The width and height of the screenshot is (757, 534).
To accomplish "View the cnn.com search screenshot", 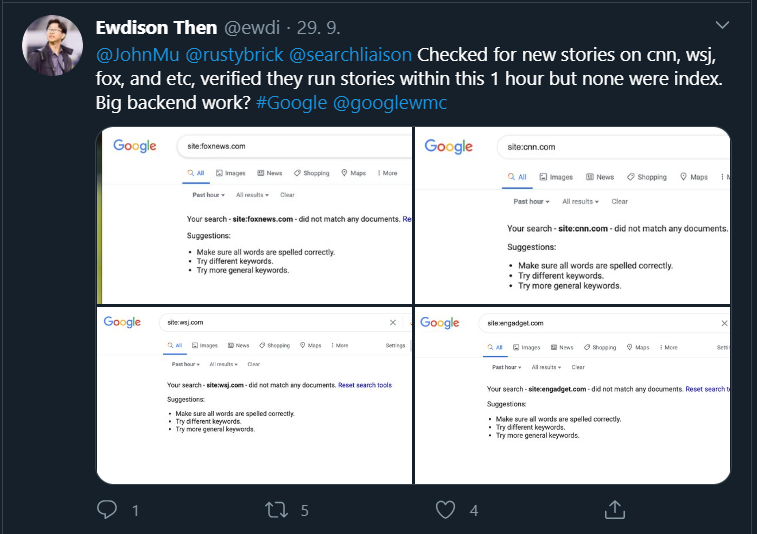I will 572,215.
